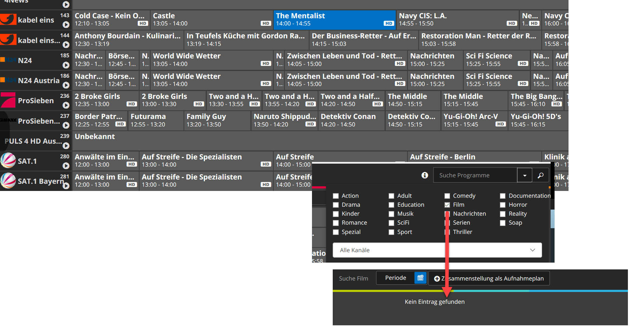Enable the Spezial checkbox

336,232
